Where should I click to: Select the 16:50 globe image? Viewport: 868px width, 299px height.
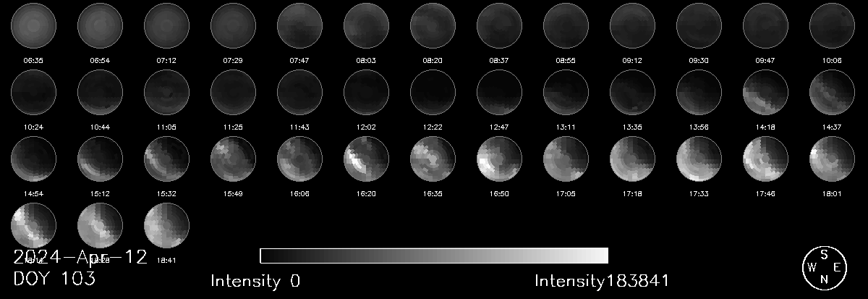tap(499, 158)
